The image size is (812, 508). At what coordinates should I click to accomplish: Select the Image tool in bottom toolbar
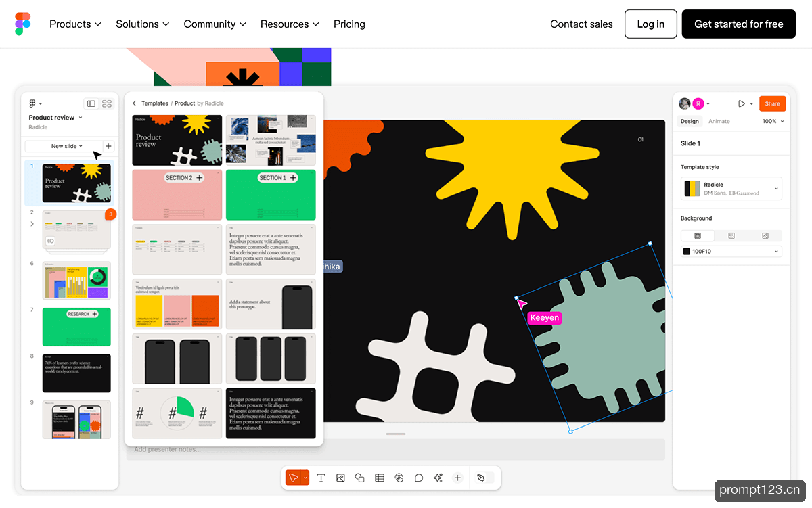[x=340, y=478]
